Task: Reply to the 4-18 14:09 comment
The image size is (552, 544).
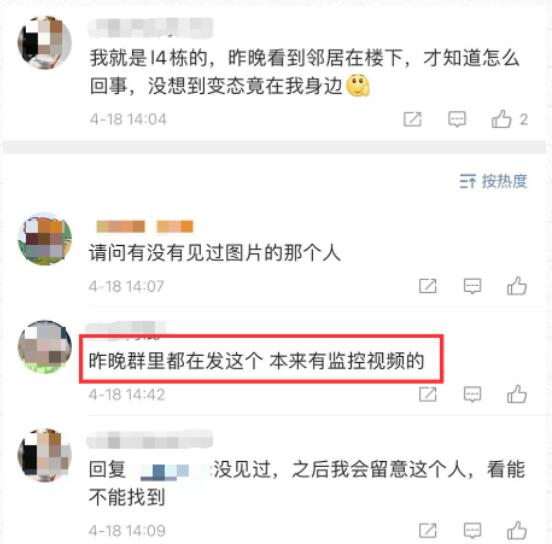Action: [472, 530]
